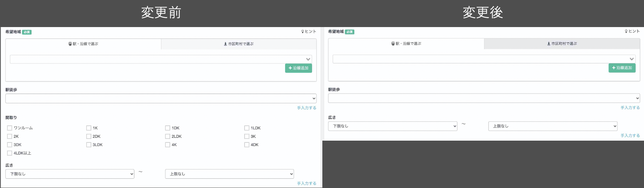Open the ヒント link in the 変更後 panel

coord(632,31)
